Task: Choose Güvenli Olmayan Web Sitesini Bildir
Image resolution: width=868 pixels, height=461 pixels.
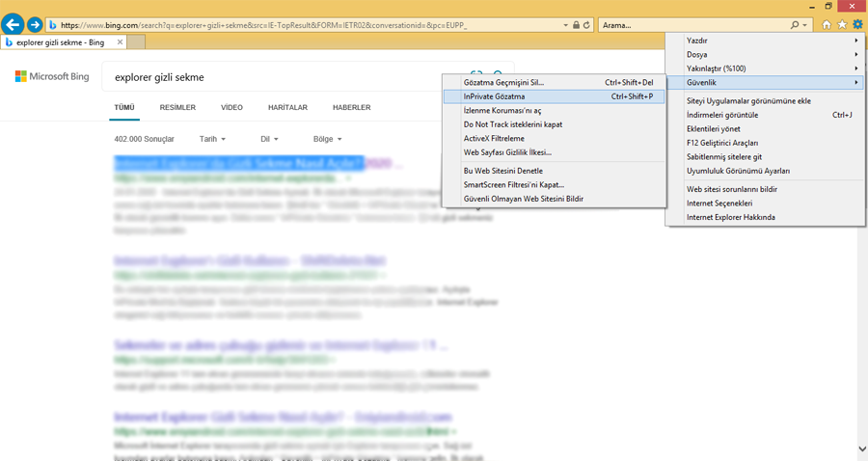Action: [555, 199]
